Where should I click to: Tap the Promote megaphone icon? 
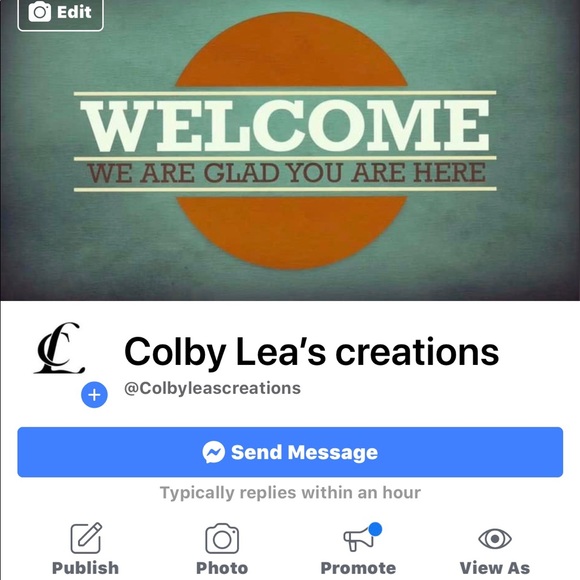pyautogui.click(x=358, y=540)
